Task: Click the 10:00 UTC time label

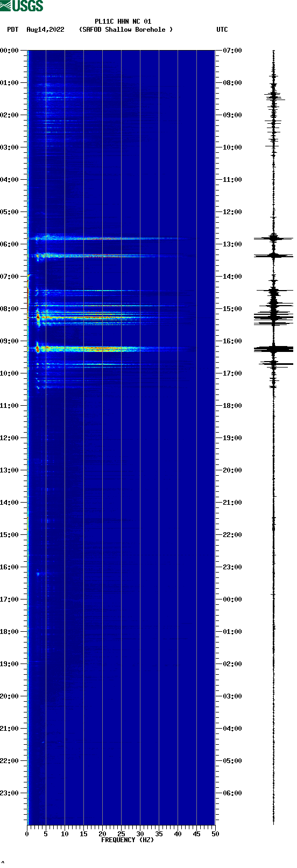Action: [232, 147]
